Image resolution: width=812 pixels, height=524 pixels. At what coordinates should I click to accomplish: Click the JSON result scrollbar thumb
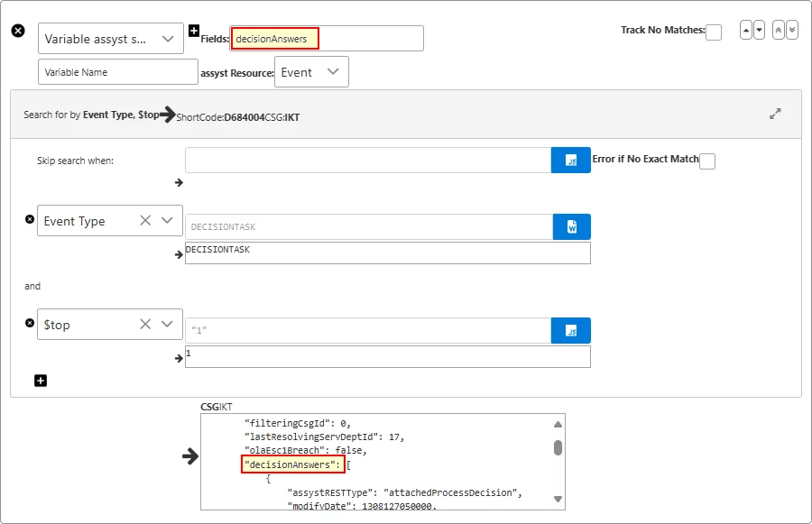click(x=558, y=447)
